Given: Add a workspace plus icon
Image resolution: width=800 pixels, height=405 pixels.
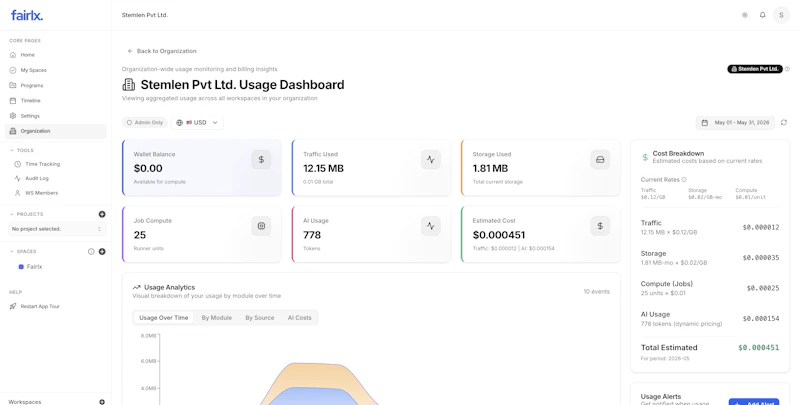Looking at the screenshot, I should (x=102, y=402).
